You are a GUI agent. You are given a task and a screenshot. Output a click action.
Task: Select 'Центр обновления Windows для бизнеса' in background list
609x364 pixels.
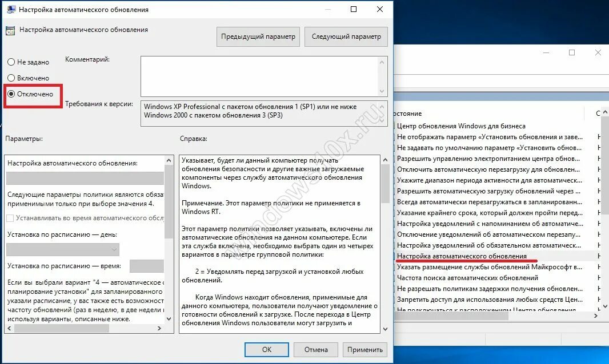click(461, 126)
